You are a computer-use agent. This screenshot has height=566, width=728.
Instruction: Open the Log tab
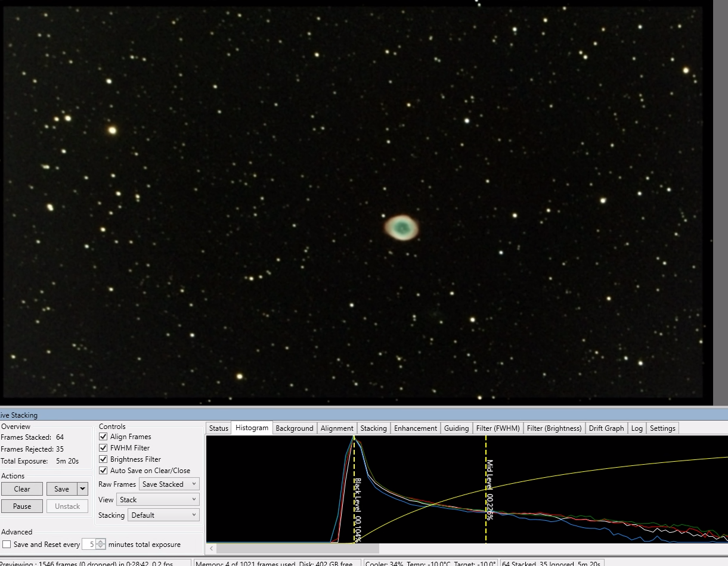coord(637,428)
